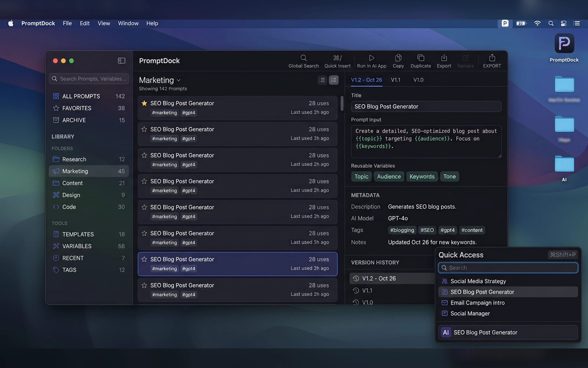The image size is (588, 368).
Task: Open Spotlight search in menu bar
Action: (x=551, y=23)
